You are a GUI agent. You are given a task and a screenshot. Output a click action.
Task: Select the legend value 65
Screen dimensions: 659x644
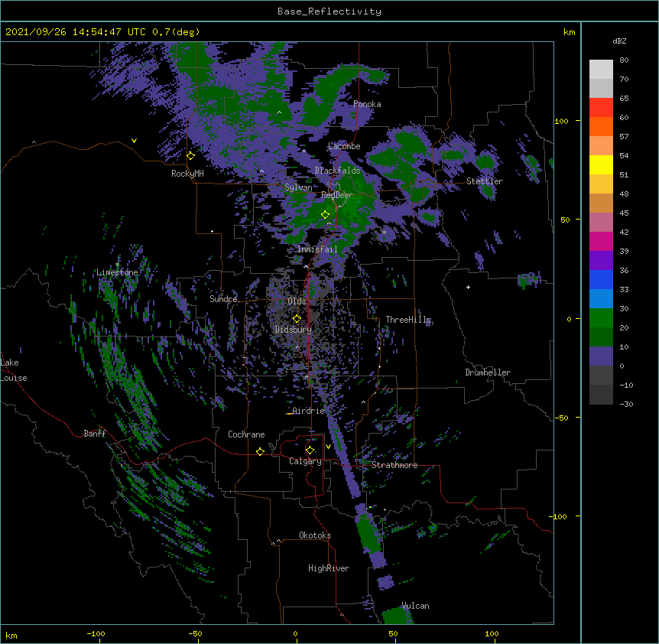pyautogui.click(x=624, y=99)
